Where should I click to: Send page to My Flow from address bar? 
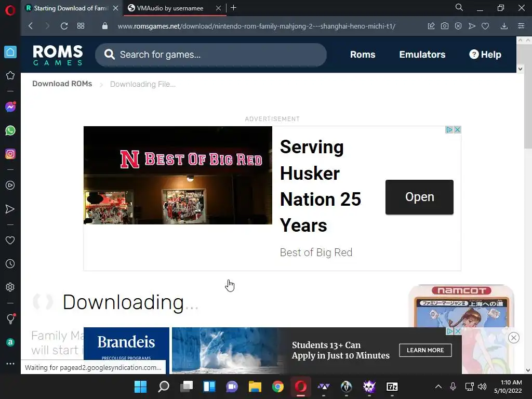pyautogui.click(x=472, y=26)
